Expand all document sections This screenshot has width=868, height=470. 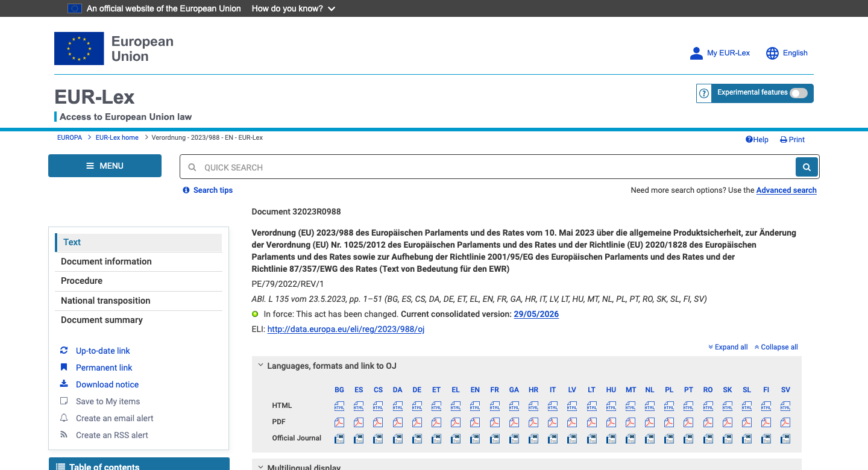click(x=728, y=347)
